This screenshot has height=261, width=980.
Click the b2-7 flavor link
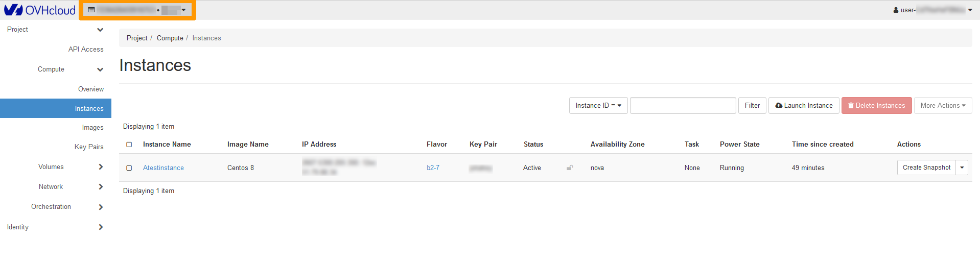tap(433, 168)
